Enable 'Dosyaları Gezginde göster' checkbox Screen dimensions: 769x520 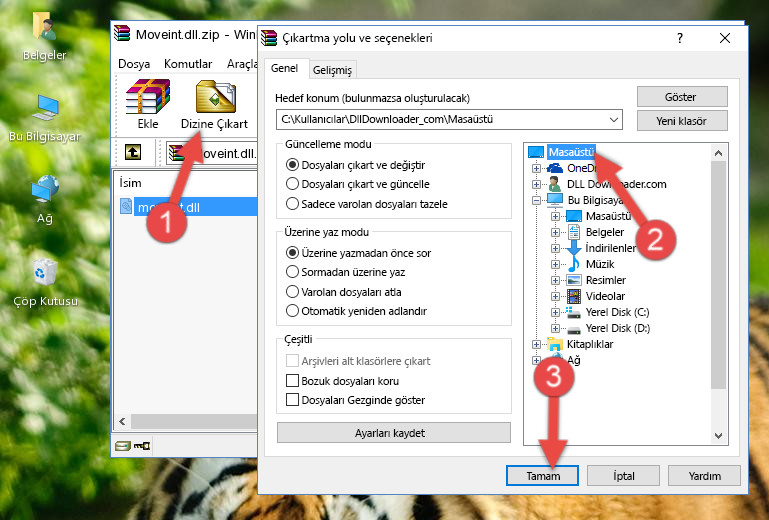click(292, 400)
